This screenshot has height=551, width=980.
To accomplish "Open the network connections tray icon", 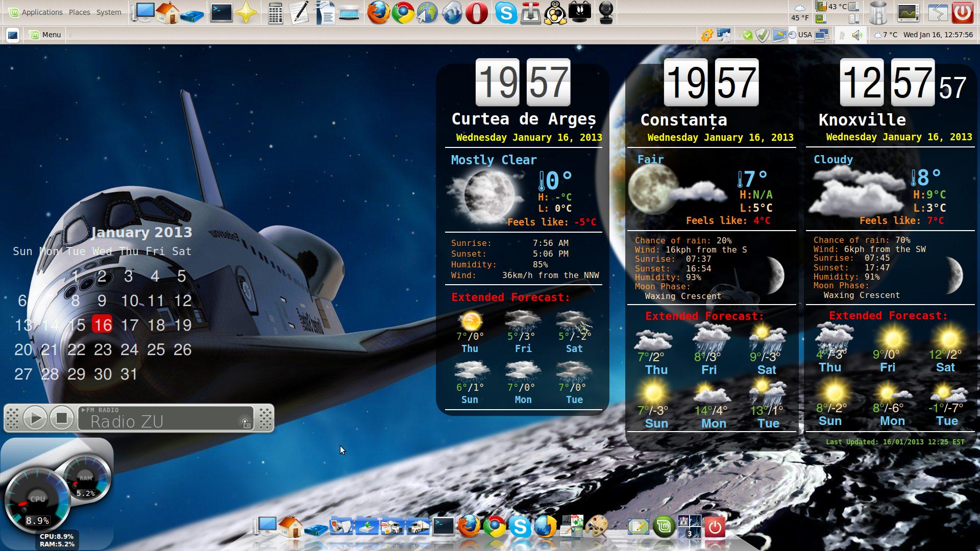I will (822, 35).
